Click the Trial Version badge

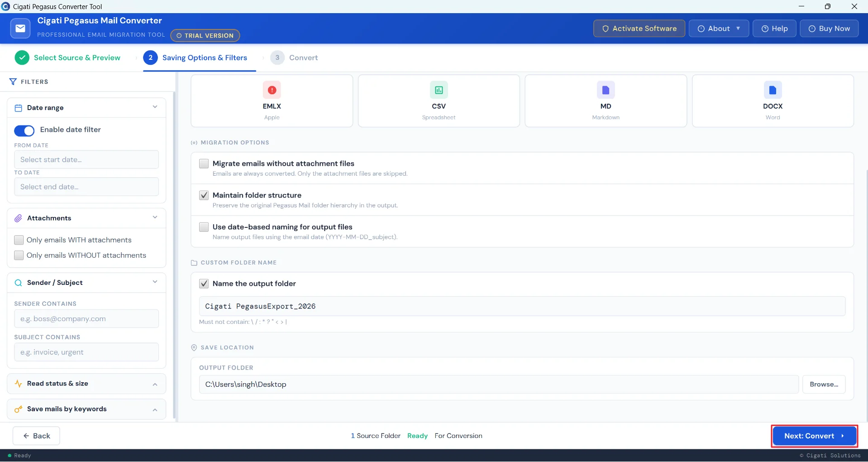coord(205,35)
